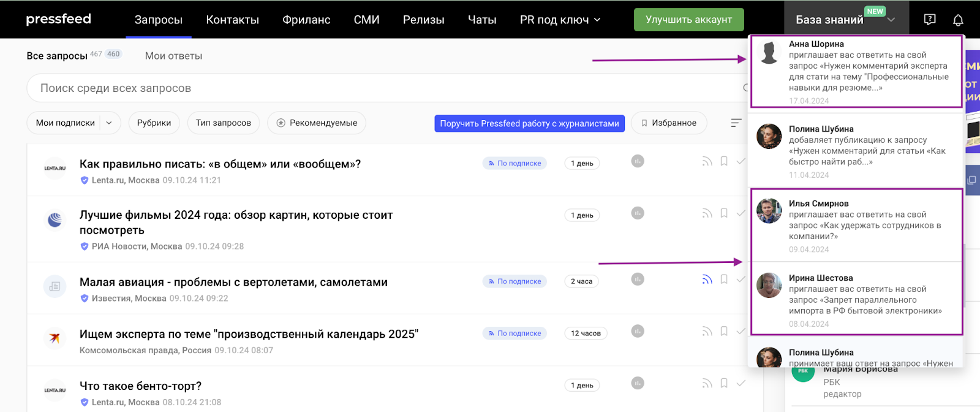This screenshot has height=412, width=980.
Task: Click the statistics icon in the бенто-торт row
Action: click(x=638, y=383)
